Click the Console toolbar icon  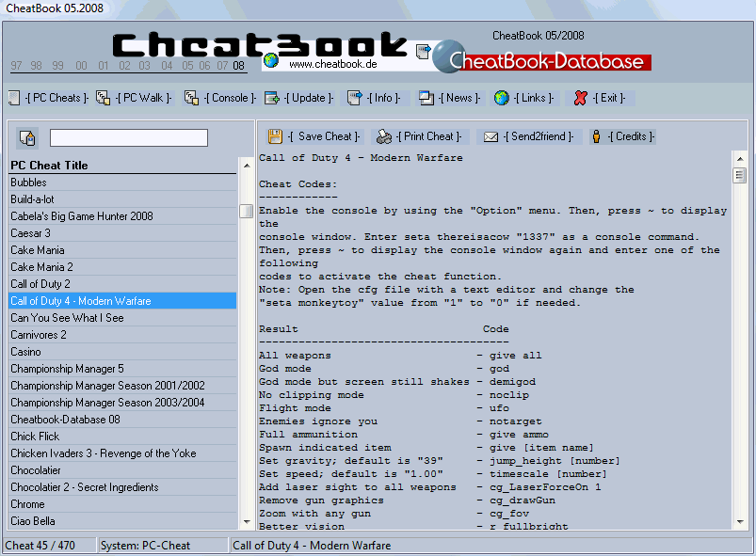(x=191, y=98)
